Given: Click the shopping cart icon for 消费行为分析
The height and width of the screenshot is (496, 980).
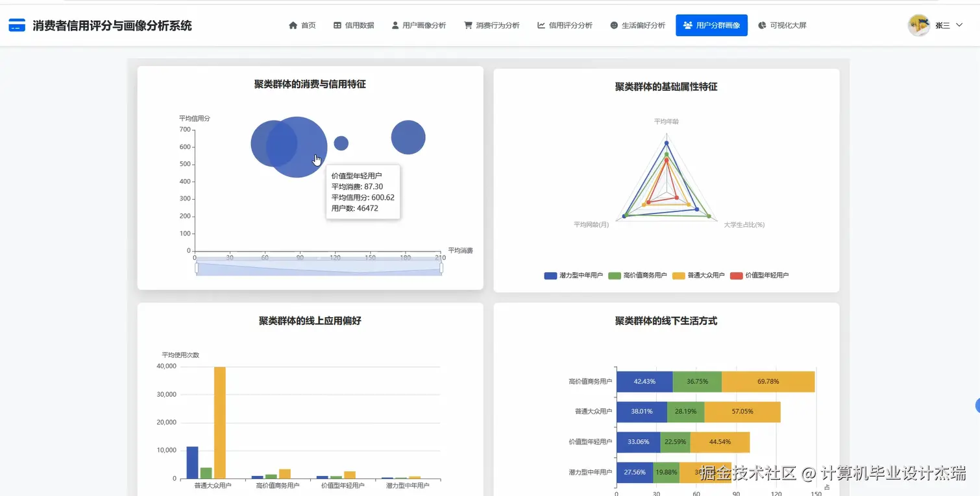Looking at the screenshot, I should [x=468, y=25].
